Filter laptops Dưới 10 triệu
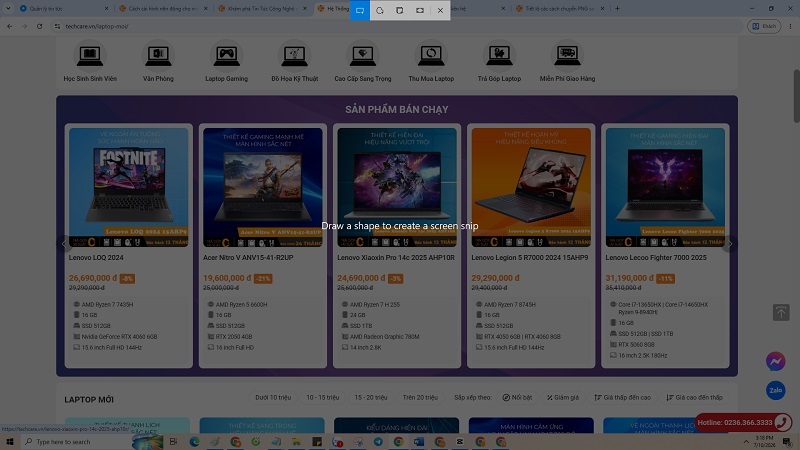The width and height of the screenshot is (800, 450). point(273,397)
